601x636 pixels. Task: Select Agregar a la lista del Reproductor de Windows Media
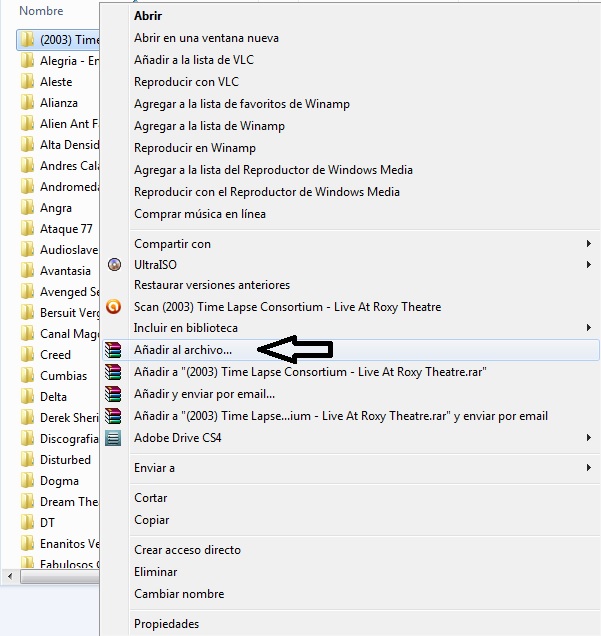point(273,170)
